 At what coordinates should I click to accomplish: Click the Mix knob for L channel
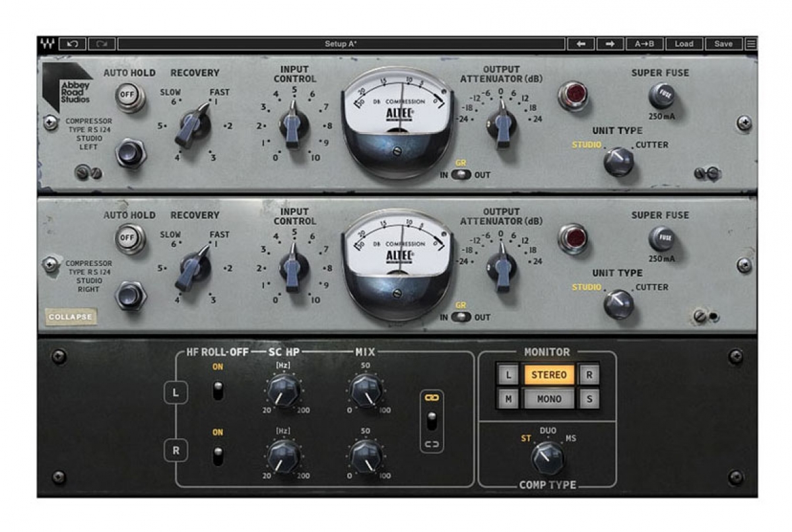[x=365, y=391]
